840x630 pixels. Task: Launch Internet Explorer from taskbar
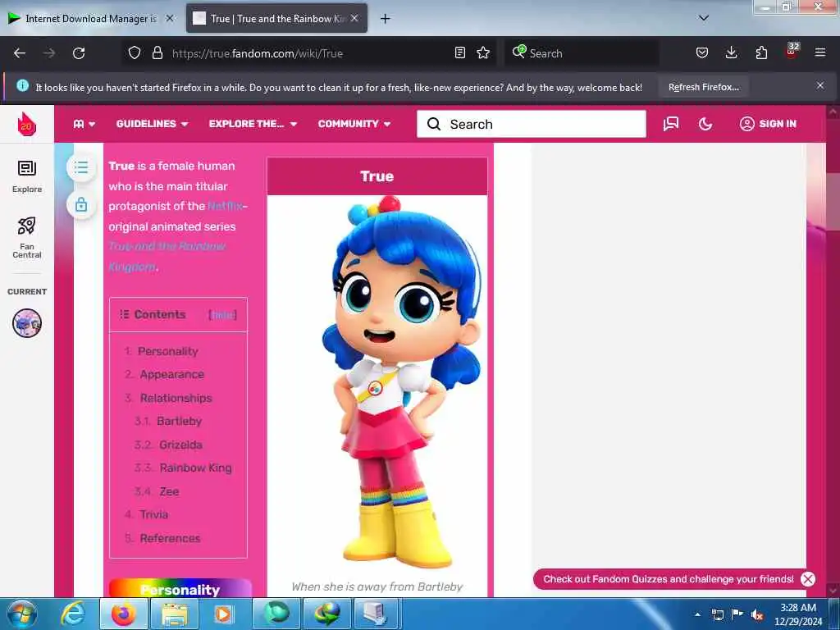click(x=72, y=614)
